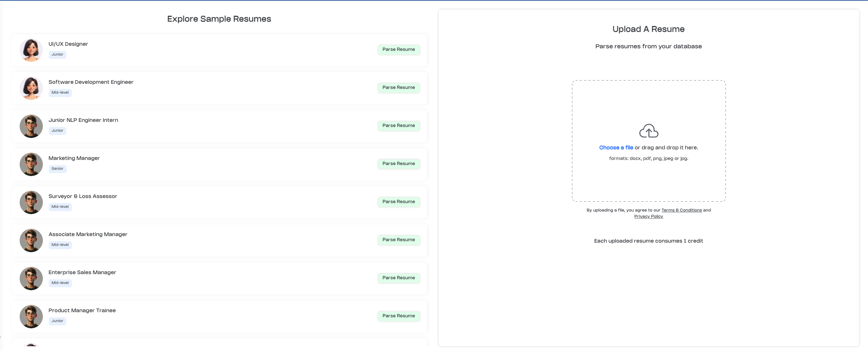Select the Product Manager Trainee avatar
The image size is (868, 351).
point(31,317)
